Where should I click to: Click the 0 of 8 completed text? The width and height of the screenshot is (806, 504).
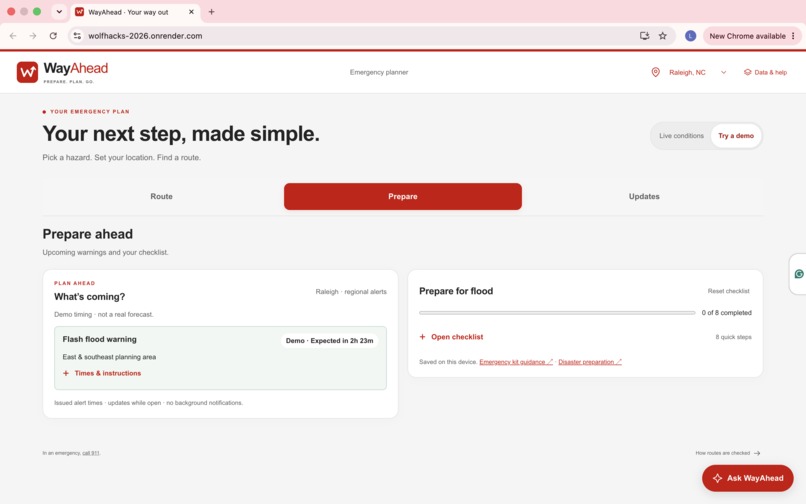click(726, 313)
